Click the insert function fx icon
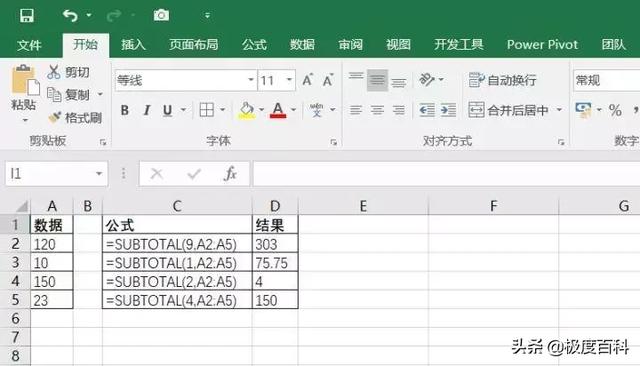Screen dimensions: 640x366 231,174
